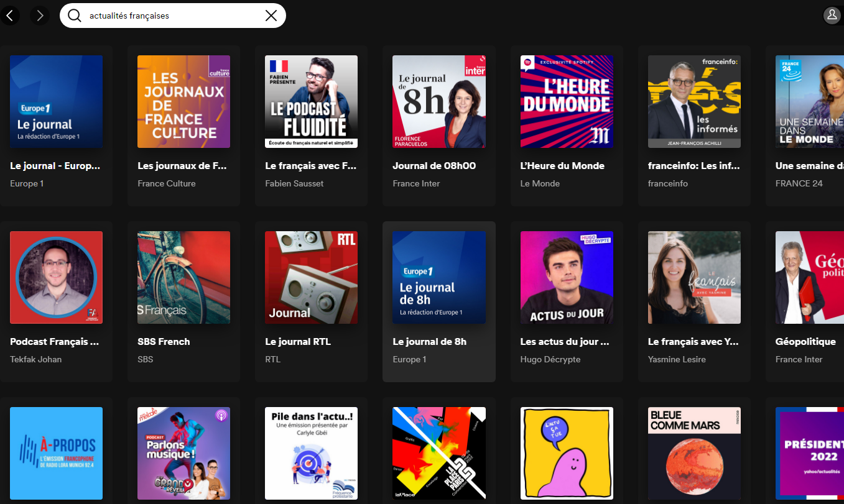Open Géopolitique France Inter cover art
Image resolution: width=844 pixels, height=504 pixels.
click(810, 278)
